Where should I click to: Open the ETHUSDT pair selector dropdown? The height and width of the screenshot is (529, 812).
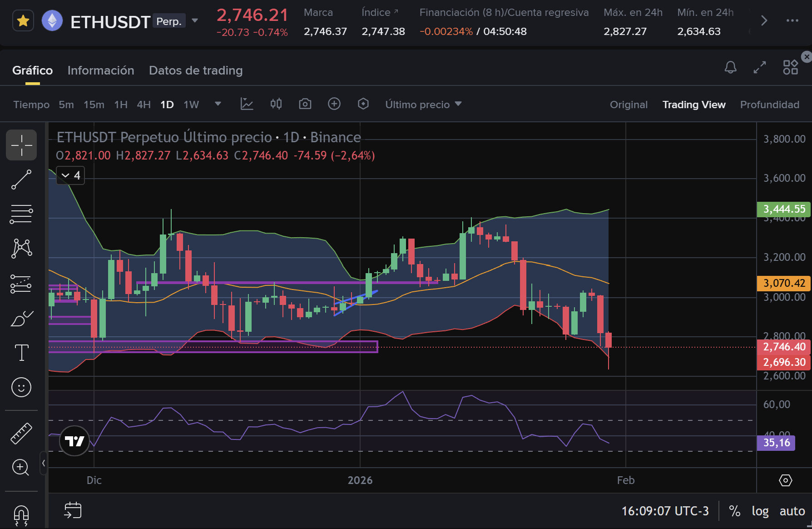[x=195, y=21]
